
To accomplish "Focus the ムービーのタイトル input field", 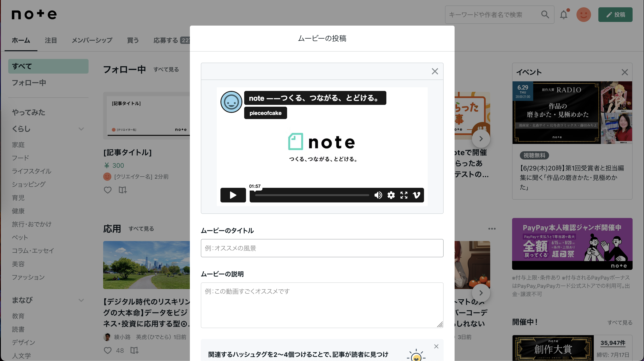I will point(322,248).
